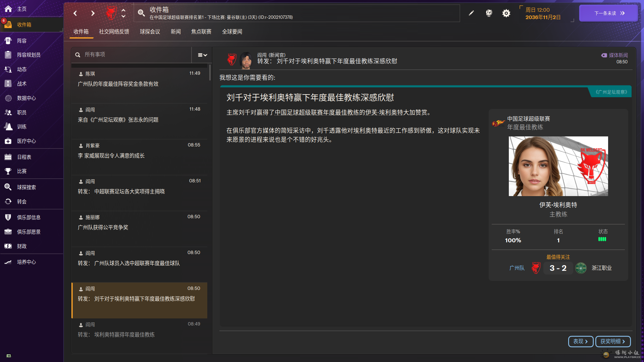Screen dimensions: 644x362
Task: Expand the date time panel corner
Action: coord(572,20)
